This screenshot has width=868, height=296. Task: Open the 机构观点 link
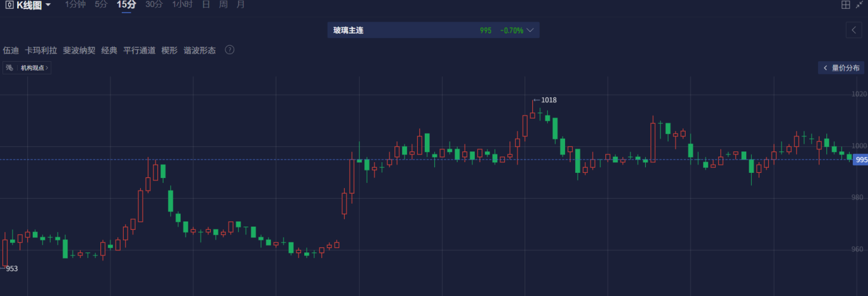(34, 68)
